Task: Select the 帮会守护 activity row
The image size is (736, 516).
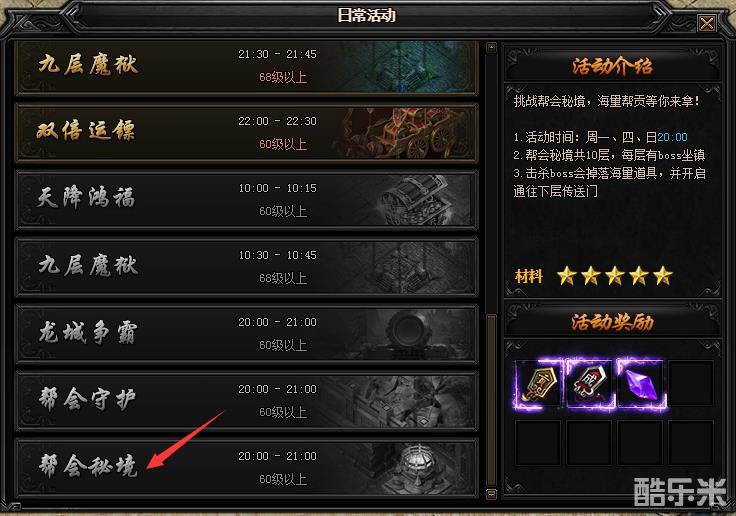Action: click(247, 401)
